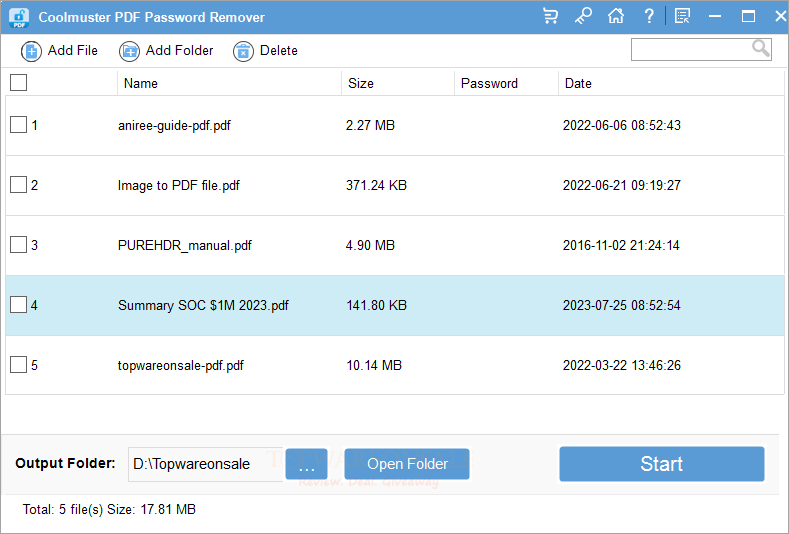Select file name Summary SOC $1M 2023.pdf
This screenshot has height=534, width=789.
click(203, 306)
